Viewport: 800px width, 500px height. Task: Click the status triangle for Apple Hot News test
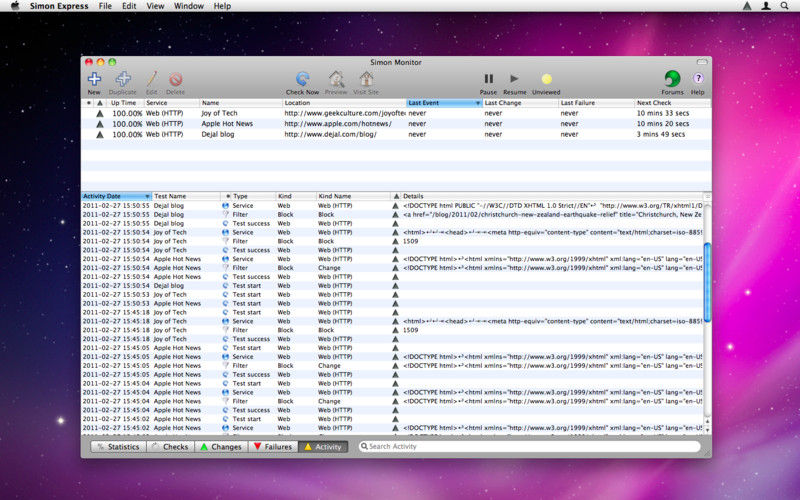[x=100, y=124]
